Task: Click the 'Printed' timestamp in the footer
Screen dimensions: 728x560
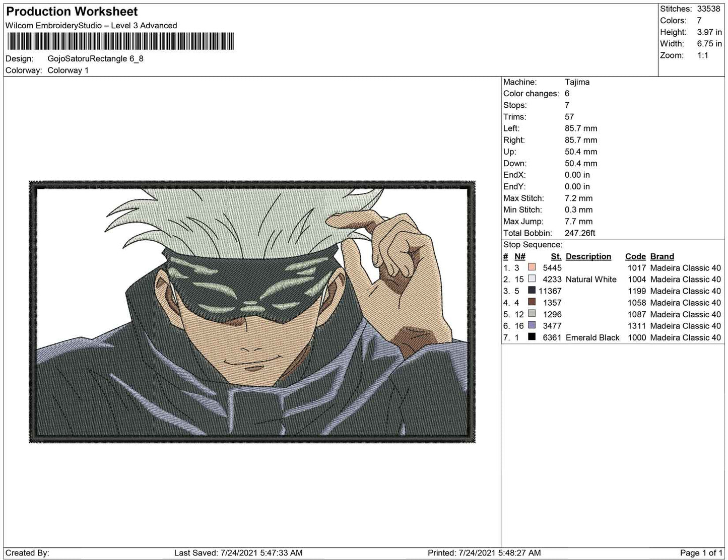Action: tap(484, 553)
